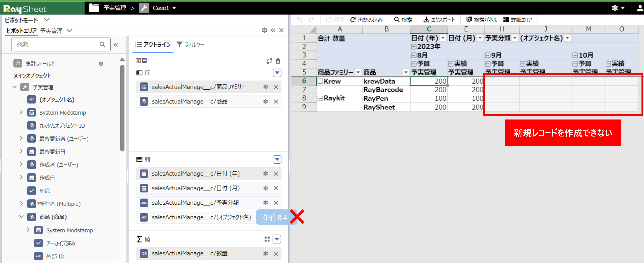Open settings for 予実分類 column field
The image size is (644, 263).
tap(266, 203)
